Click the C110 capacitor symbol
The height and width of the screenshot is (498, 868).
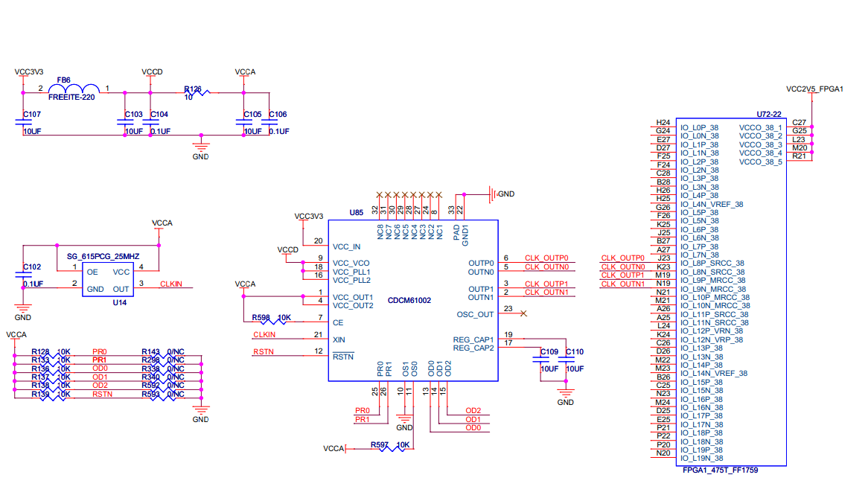(x=567, y=360)
